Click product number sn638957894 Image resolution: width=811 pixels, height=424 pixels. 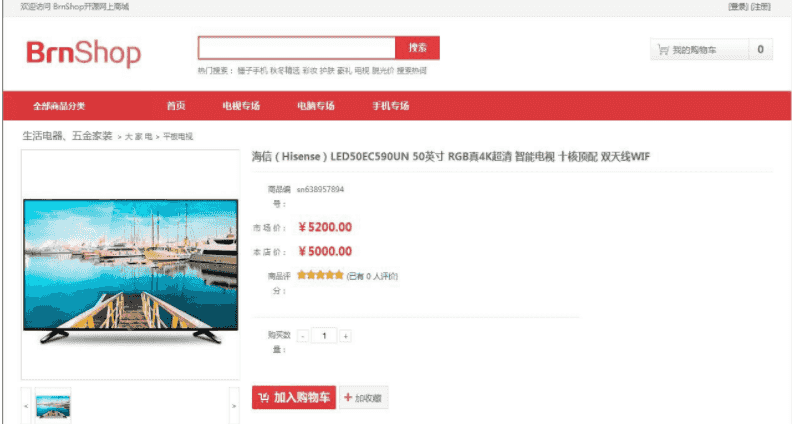[x=320, y=189]
